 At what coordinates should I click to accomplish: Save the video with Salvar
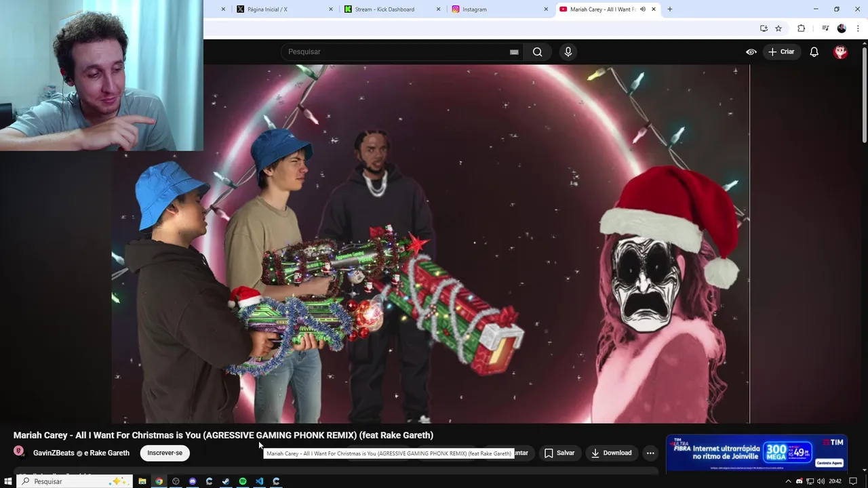coord(559,453)
